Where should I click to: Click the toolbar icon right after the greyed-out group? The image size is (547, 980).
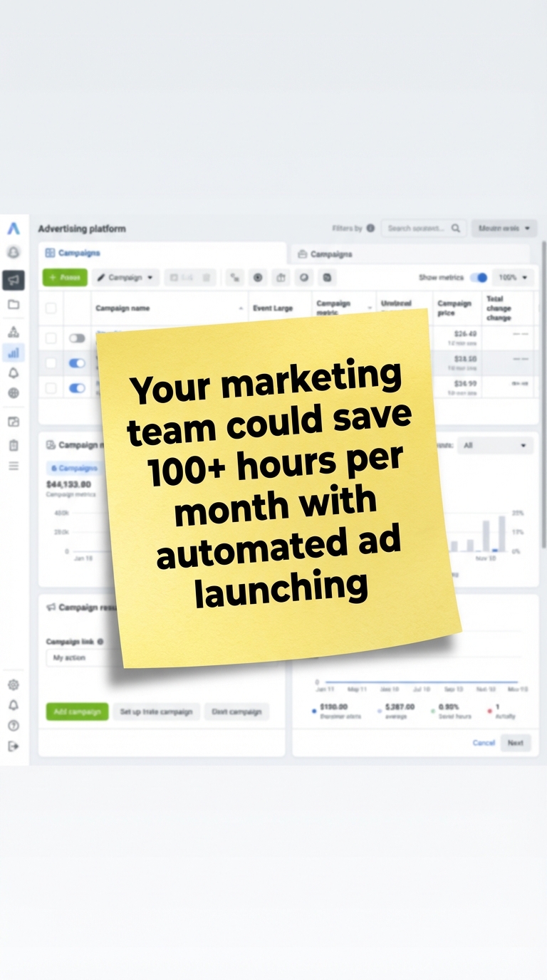click(x=235, y=278)
